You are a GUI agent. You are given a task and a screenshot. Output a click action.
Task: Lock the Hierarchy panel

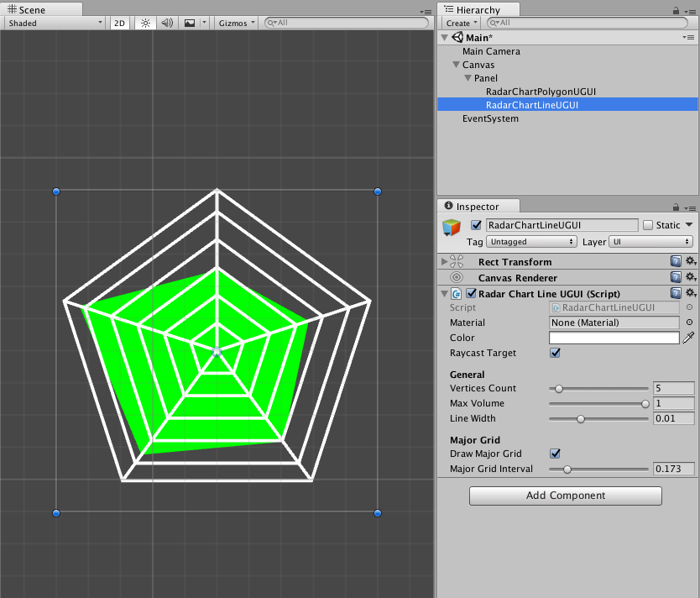pyautogui.click(x=676, y=10)
